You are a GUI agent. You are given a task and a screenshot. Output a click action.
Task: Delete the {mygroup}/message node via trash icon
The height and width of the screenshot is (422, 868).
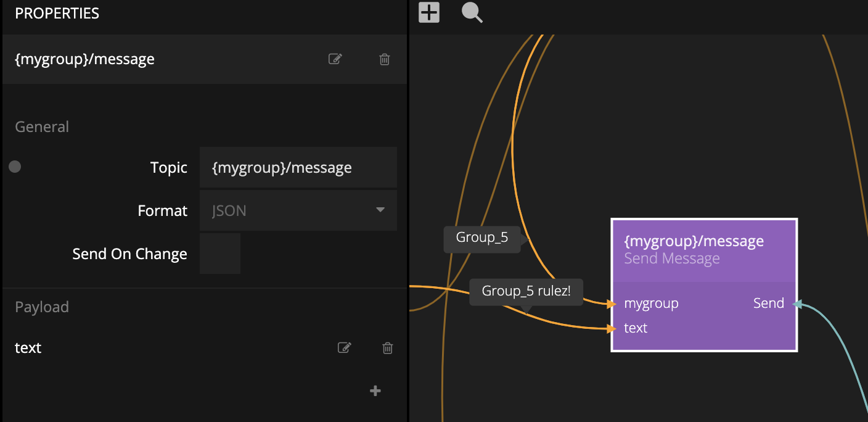(385, 59)
